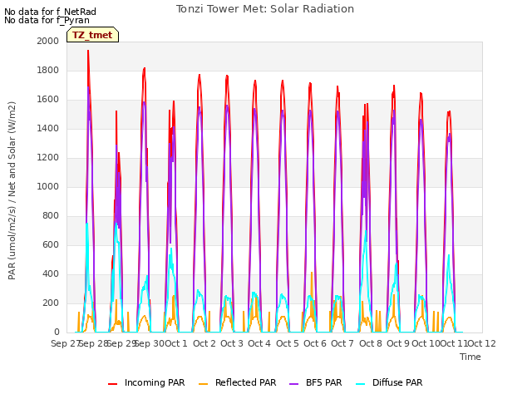This screenshot has width=532, height=399.
Task: Click the chart title Tonzi Tower Met: Solar Radiation
Action: pyautogui.click(x=265, y=9)
